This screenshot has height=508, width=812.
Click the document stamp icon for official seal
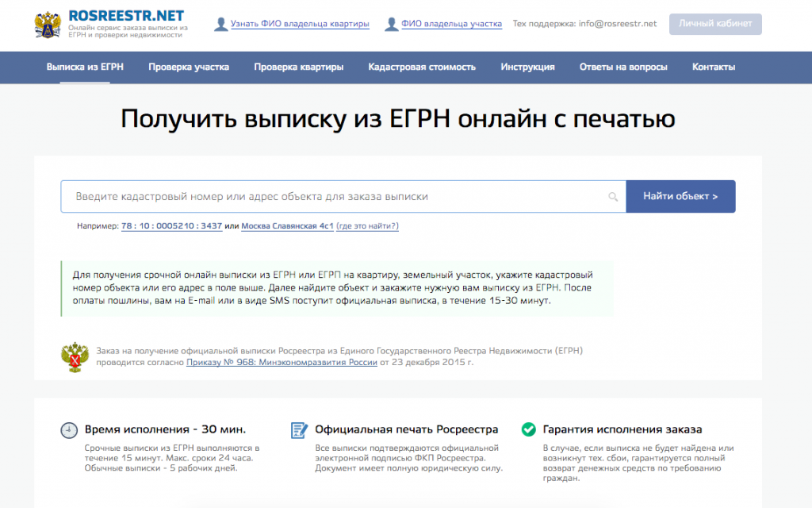[299, 430]
